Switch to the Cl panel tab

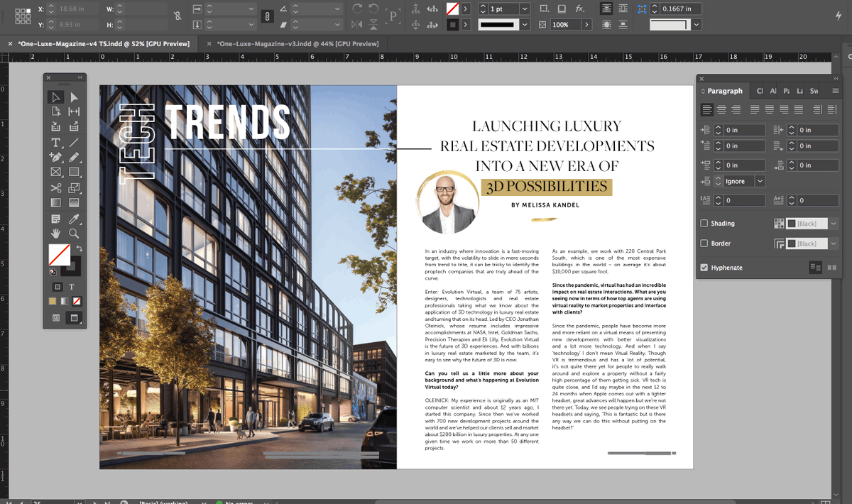(760, 91)
